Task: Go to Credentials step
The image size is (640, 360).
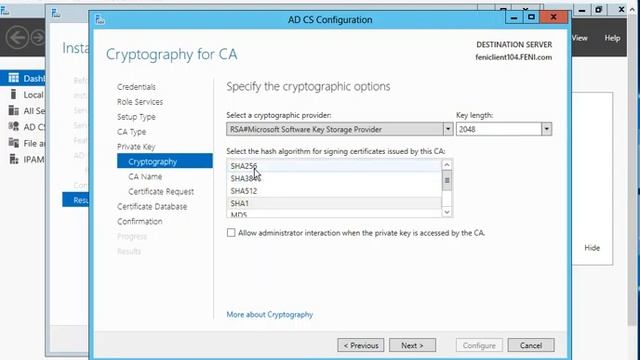Action: 136,87
